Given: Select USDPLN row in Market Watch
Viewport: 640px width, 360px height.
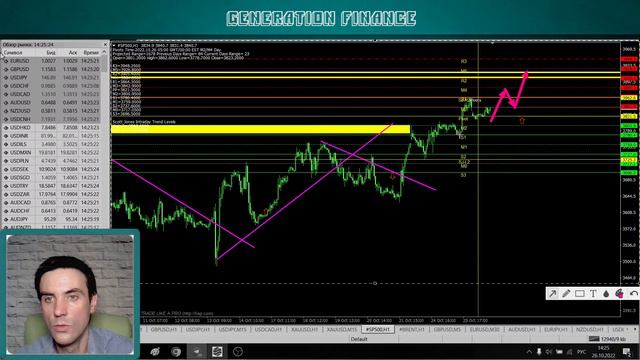Looking at the screenshot, I should coord(51,161).
